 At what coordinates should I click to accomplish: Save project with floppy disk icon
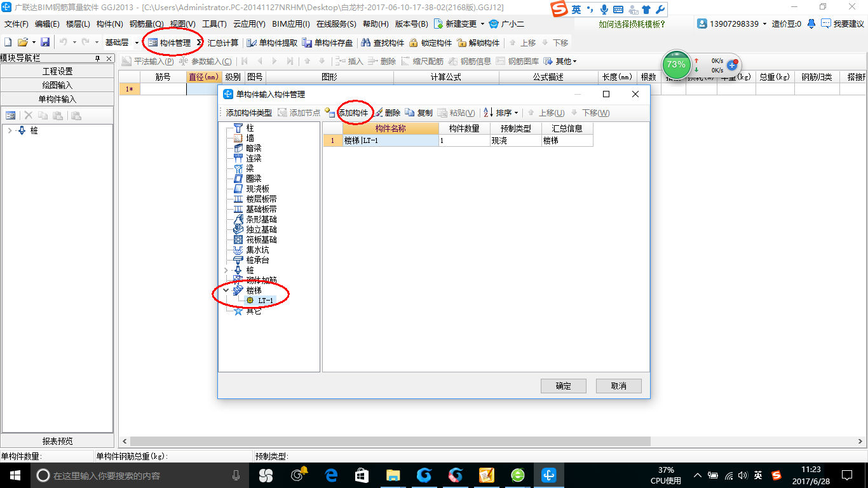point(45,43)
